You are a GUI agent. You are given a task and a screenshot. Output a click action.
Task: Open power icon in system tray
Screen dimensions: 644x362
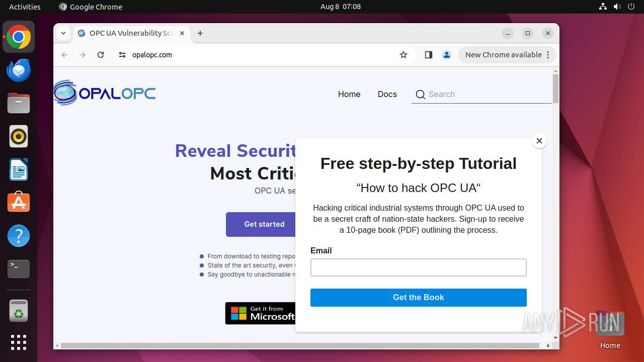[632, 7]
